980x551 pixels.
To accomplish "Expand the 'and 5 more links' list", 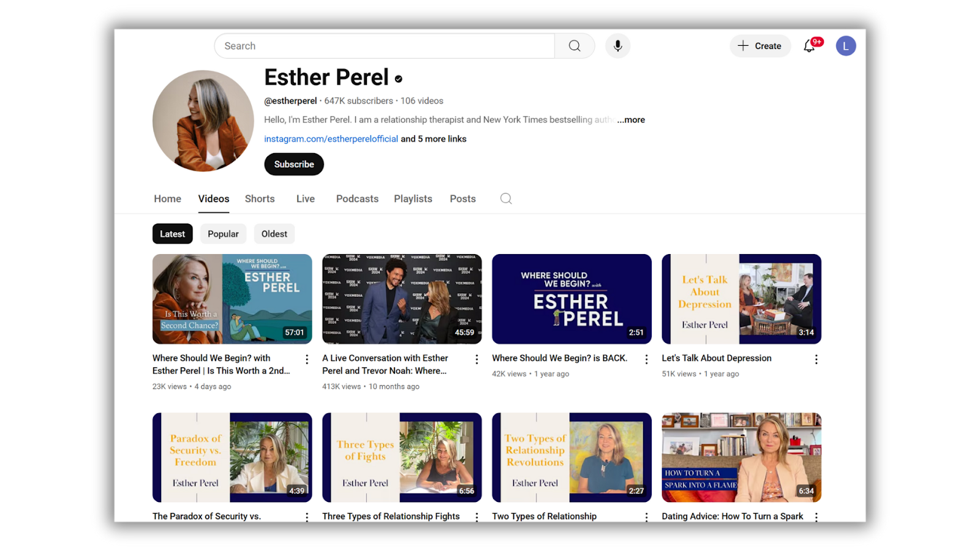I will pos(434,139).
